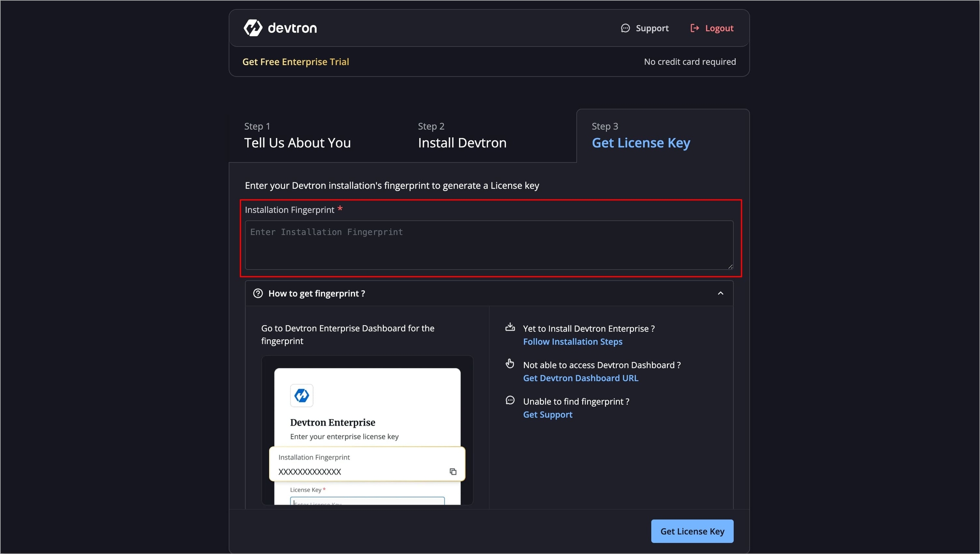Click the Devtron logo icon

(253, 28)
